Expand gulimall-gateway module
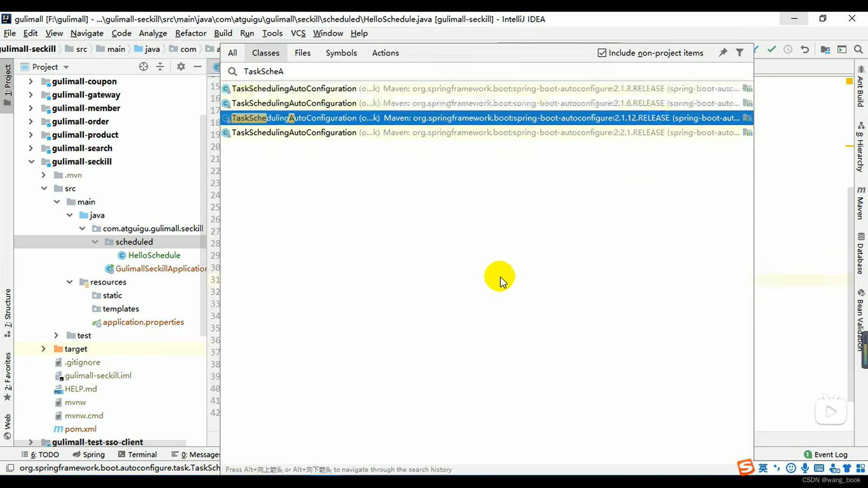 point(31,95)
